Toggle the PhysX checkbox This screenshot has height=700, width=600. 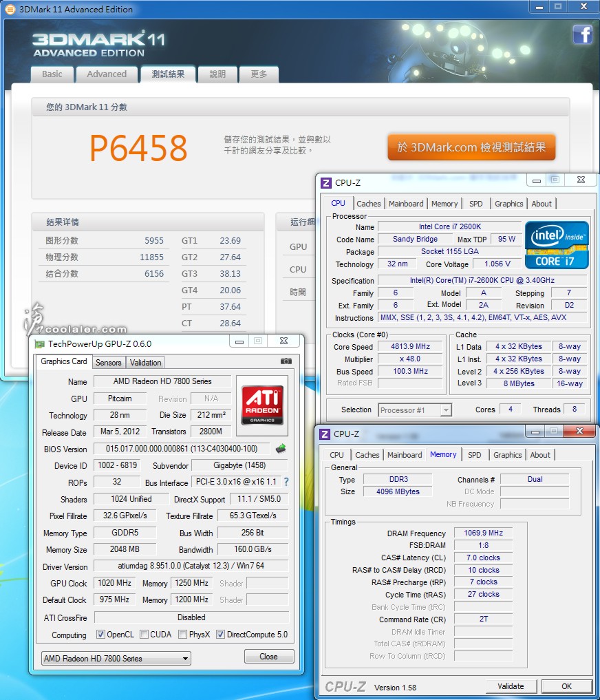point(182,635)
